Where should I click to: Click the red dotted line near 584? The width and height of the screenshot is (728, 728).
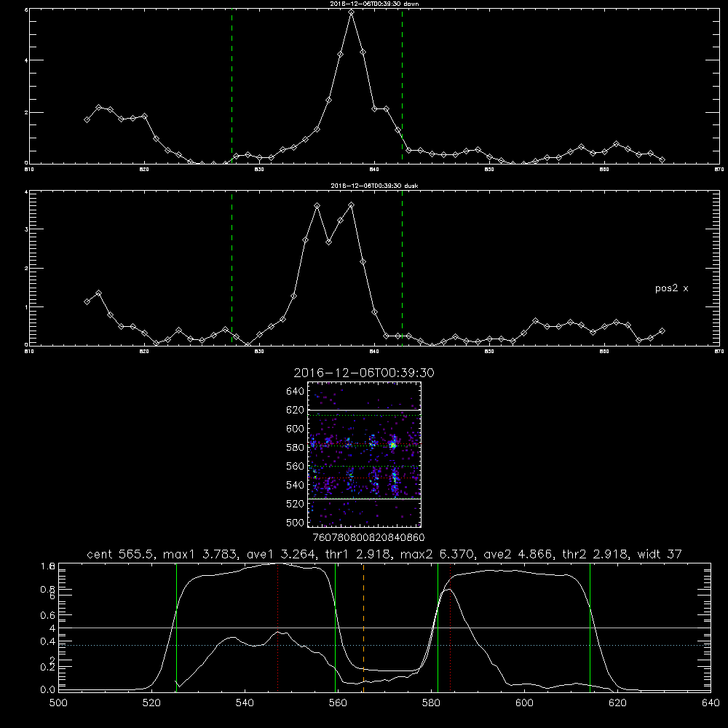(451, 628)
